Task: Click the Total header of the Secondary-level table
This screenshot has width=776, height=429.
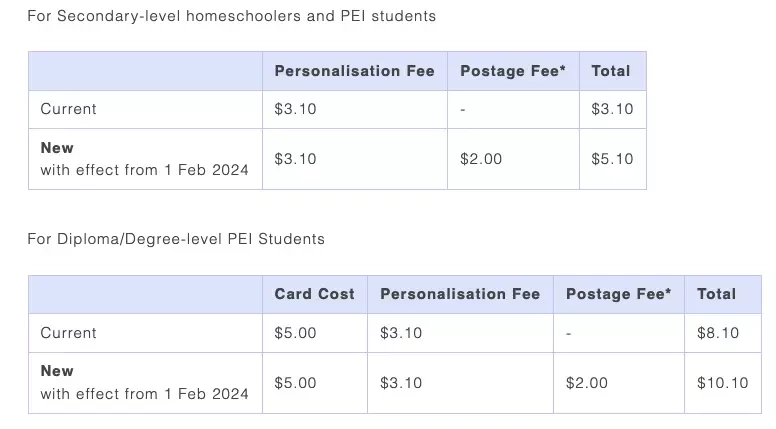Action: pos(611,71)
